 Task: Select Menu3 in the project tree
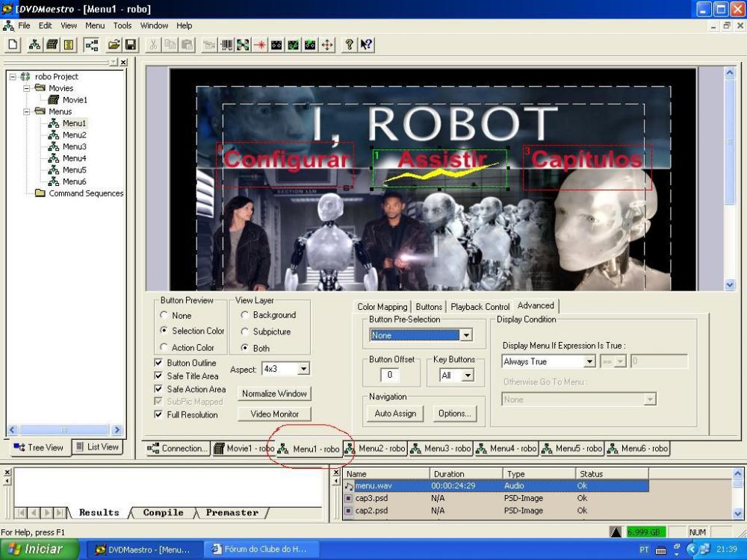coord(74,146)
